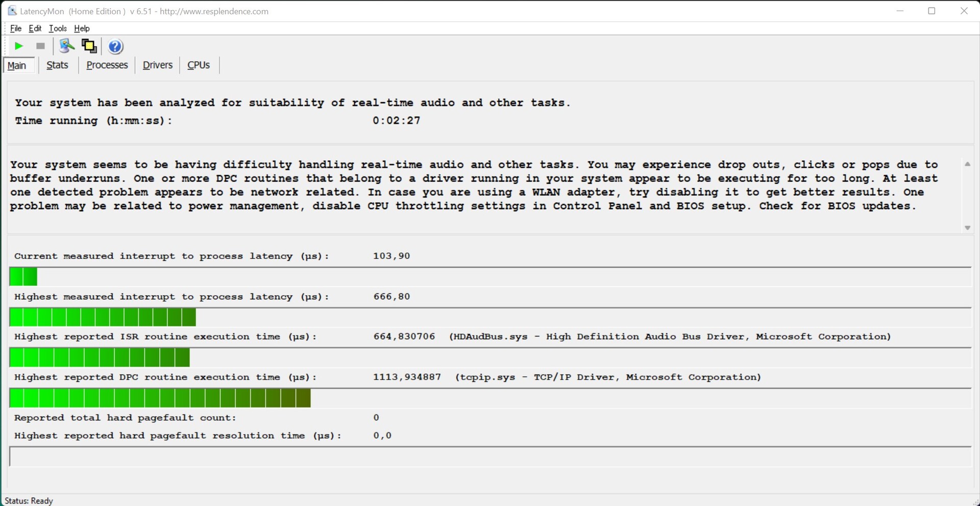Click scroll down arrow in report text box
This screenshot has width=980, height=506.
pyautogui.click(x=967, y=228)
